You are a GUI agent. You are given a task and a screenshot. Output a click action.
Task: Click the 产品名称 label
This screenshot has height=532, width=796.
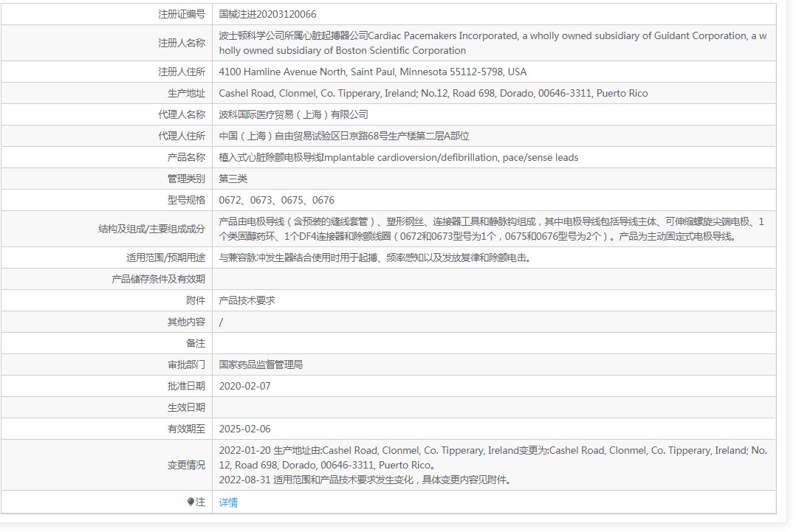pos(186,158)
